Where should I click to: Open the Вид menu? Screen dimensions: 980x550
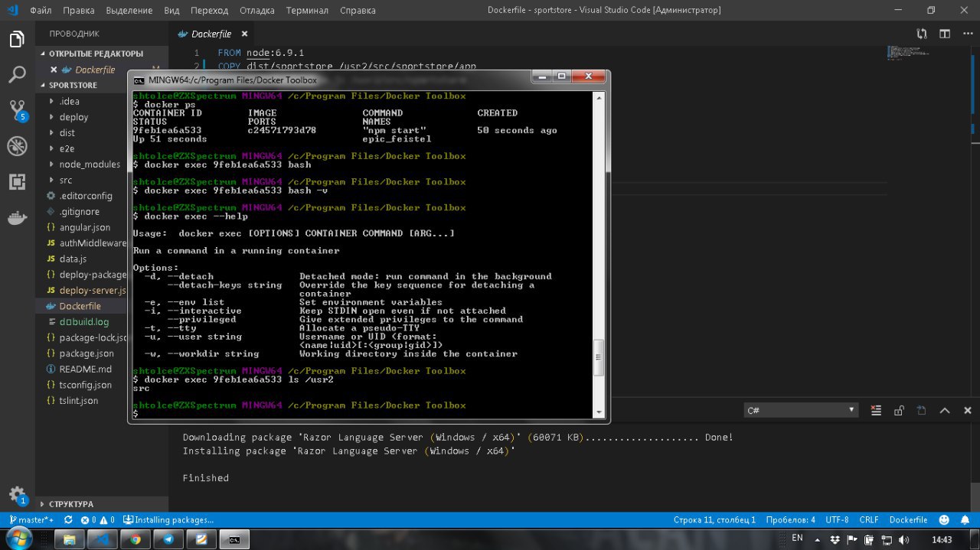point(171,11)
